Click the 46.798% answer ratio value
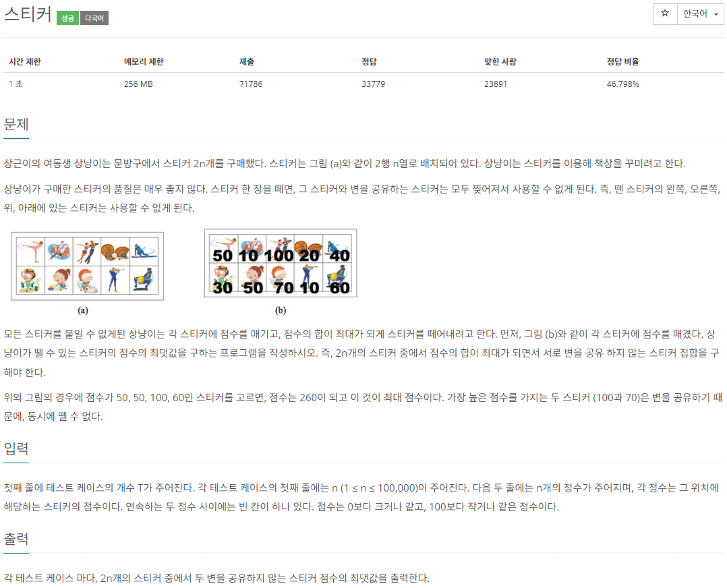 pyautogui.click(x=622, y=84)
